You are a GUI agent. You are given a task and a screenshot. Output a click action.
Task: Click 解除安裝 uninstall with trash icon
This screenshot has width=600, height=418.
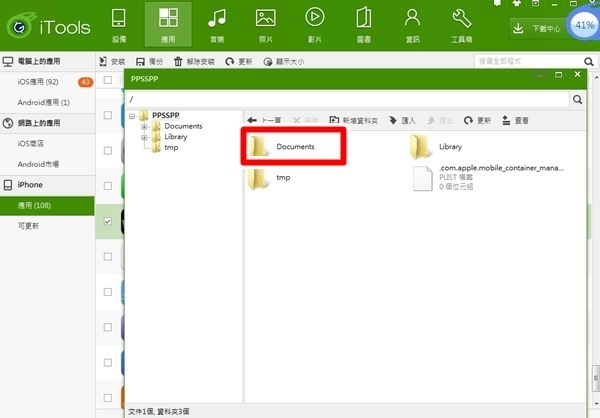(194, 62)
